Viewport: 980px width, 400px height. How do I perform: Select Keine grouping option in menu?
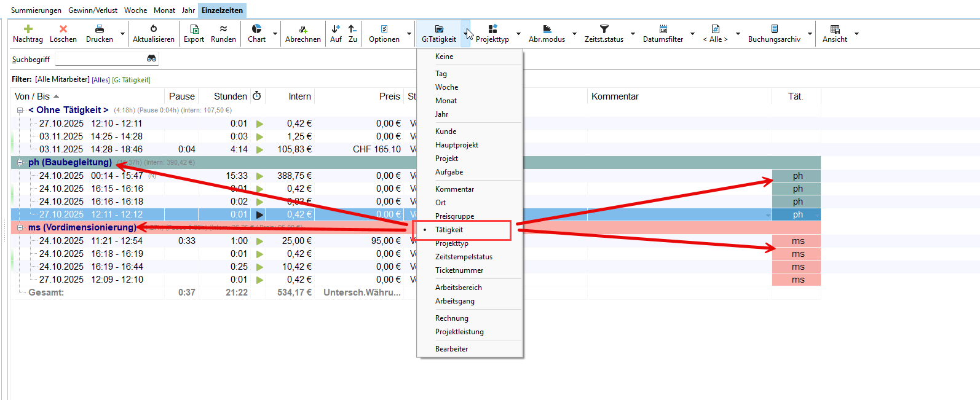click(x=444, y=57)
